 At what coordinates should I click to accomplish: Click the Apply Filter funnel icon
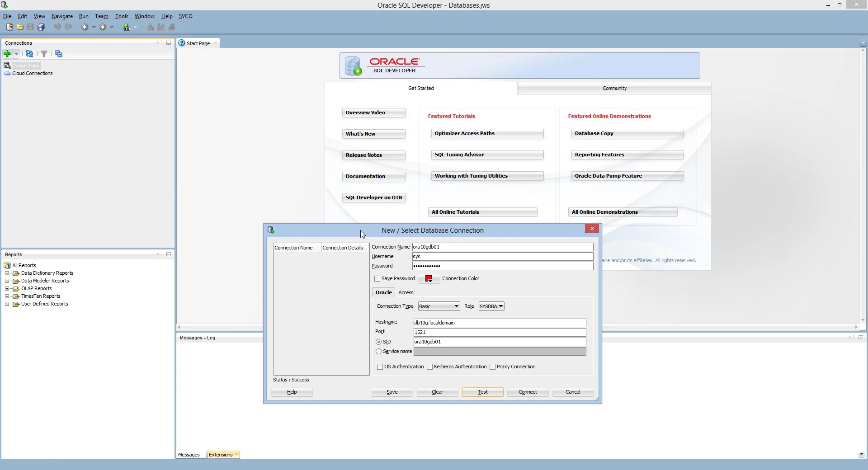pyautogui.click(x=44, y=54)
